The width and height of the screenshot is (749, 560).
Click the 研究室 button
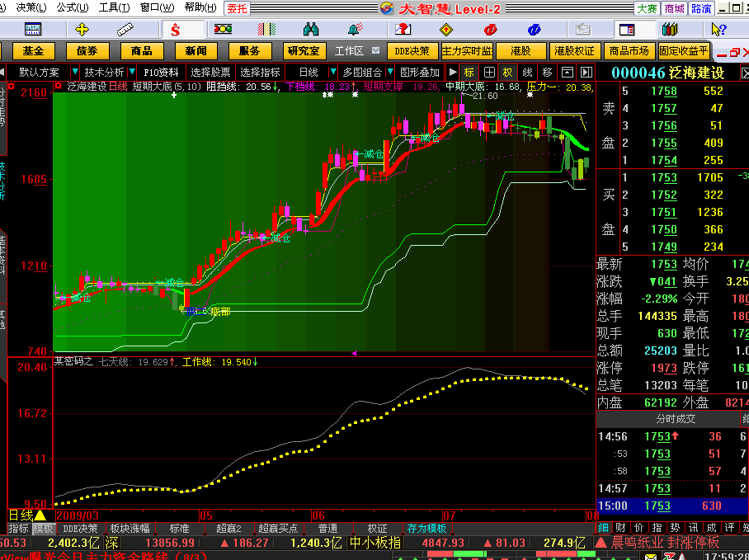tap(304, 50)
